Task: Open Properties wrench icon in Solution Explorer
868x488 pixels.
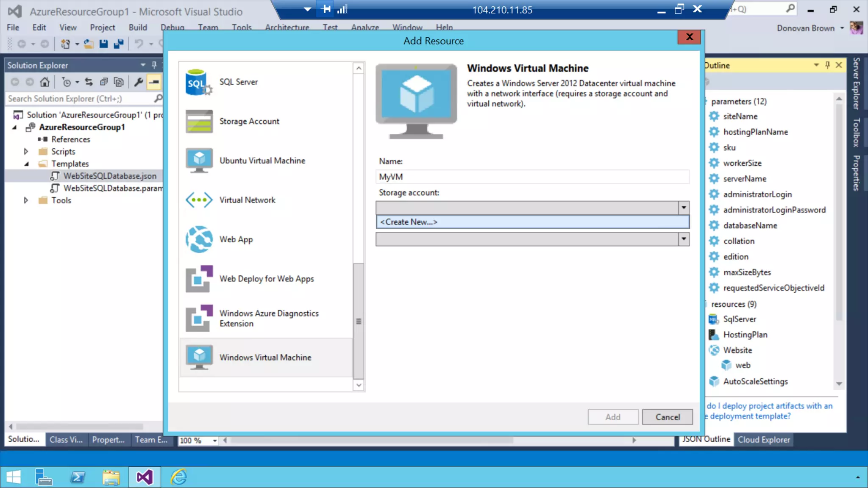Action: pyautogui.click(x=139, y=82)
